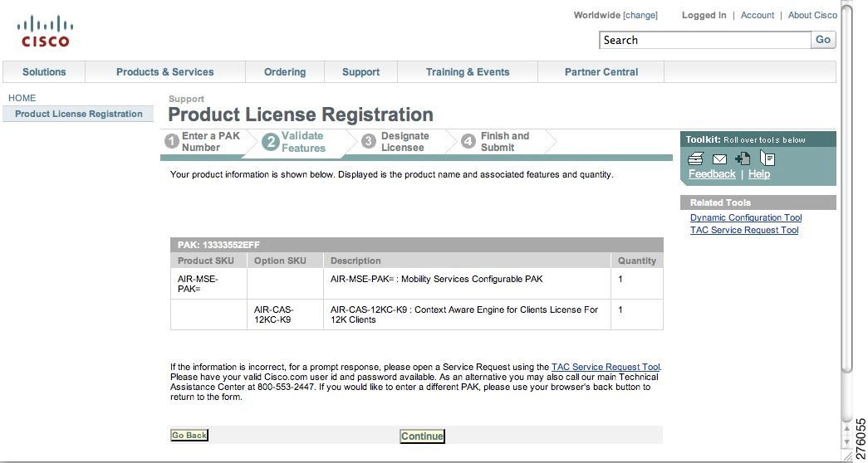Click the Go Back button
Image resolution: width=868 pixels, height=463 pixels.
point(189,436)
